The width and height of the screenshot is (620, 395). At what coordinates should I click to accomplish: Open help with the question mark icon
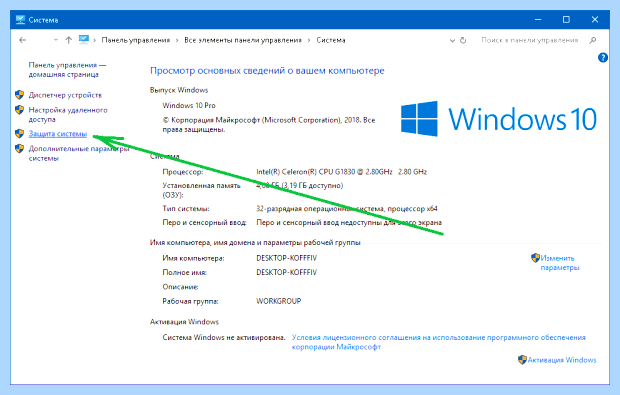603,58
